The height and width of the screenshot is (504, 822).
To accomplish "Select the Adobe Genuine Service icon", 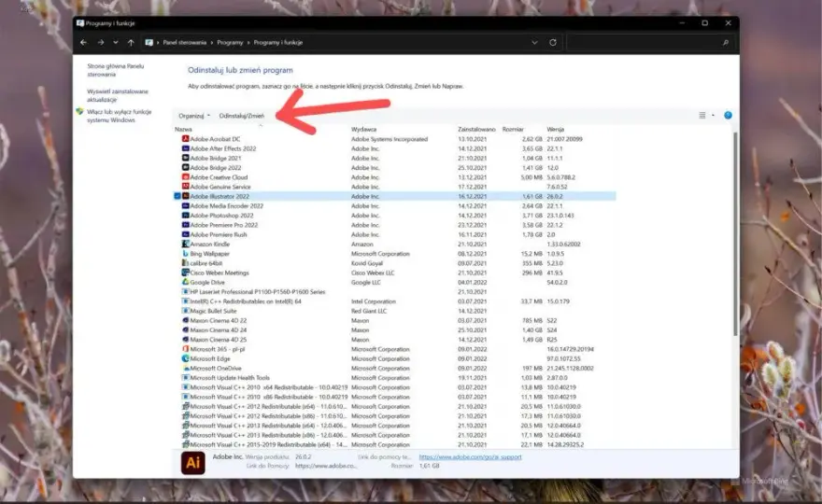I will point(185,187).
